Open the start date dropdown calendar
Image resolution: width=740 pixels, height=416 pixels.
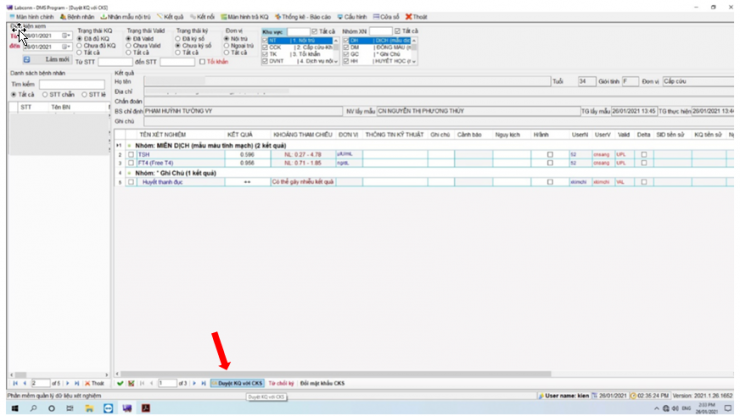pos(67,36)
